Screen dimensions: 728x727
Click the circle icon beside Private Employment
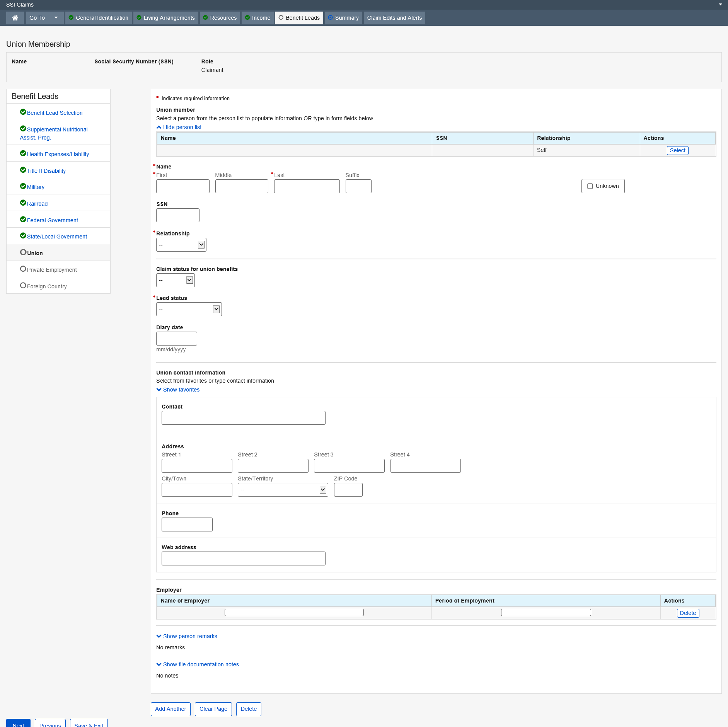tap(23, 269)
